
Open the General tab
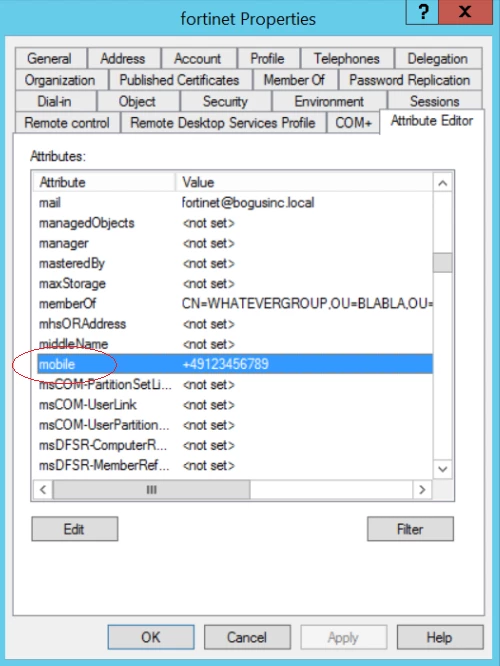(51, 58)
